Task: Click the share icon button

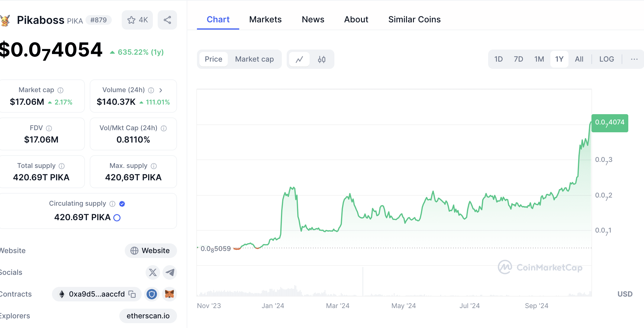Action: coord(167,20)
